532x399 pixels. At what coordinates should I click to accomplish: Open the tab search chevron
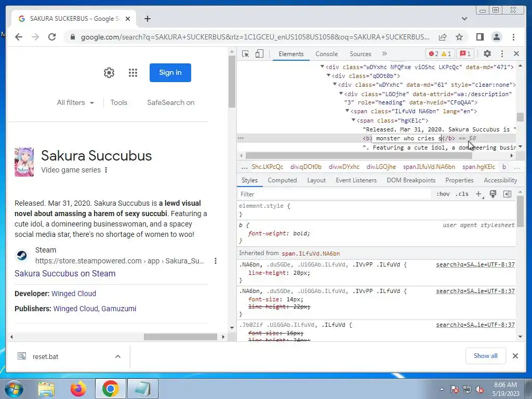464,19
